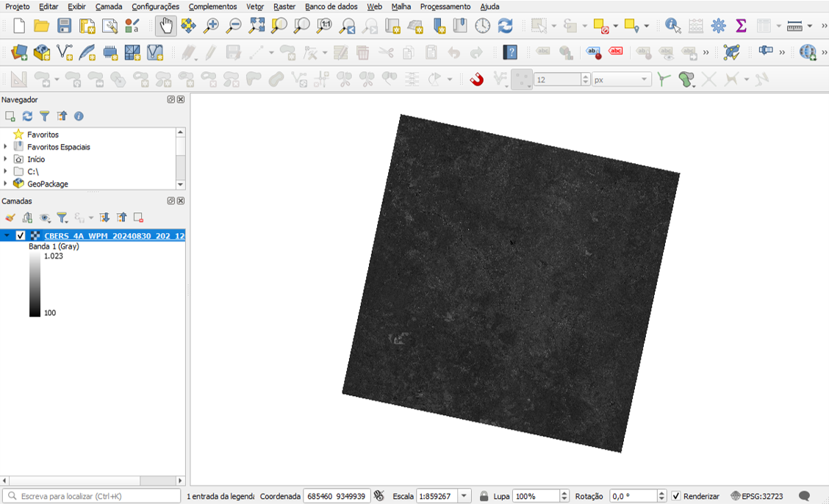The width and height of the screenshot is (829, 504).
Task: Enable snapping with the magnet icon
Action: pyautogui.click(x=477, y=79)
